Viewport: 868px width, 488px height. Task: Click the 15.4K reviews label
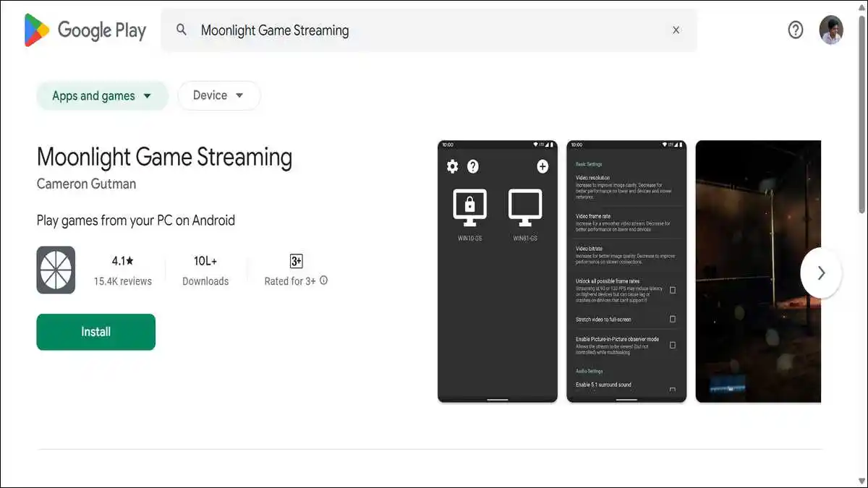(123, 281)
